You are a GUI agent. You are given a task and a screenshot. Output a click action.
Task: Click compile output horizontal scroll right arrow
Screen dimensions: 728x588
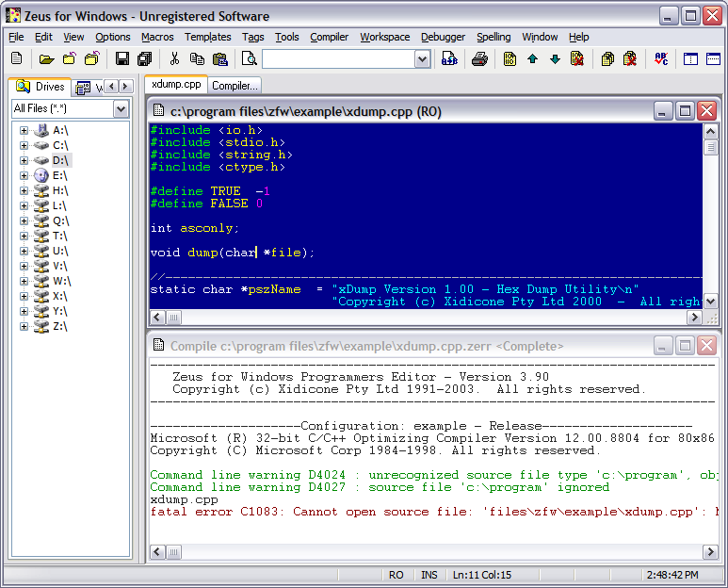pos(710,552)
